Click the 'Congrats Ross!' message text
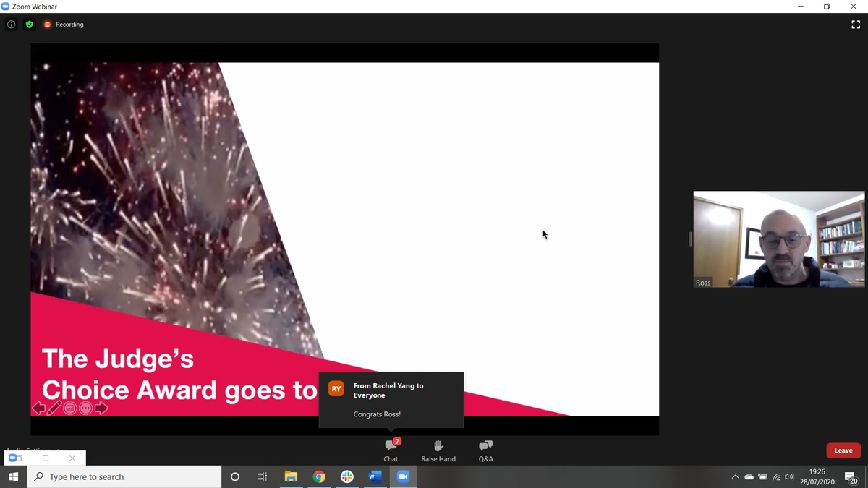 point(377,414)
